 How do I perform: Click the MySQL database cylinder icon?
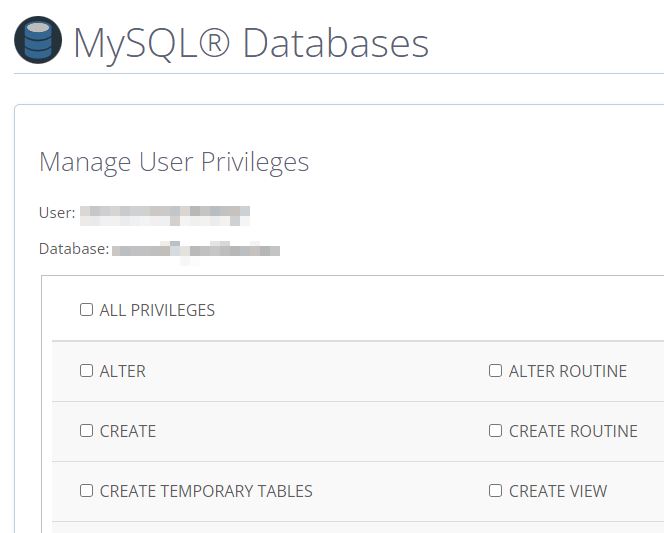(x=37, y=41)
